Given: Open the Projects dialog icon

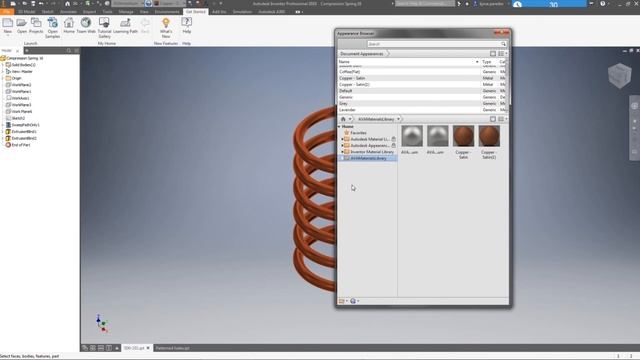Looking at the screenshot, I should (36, 23).
